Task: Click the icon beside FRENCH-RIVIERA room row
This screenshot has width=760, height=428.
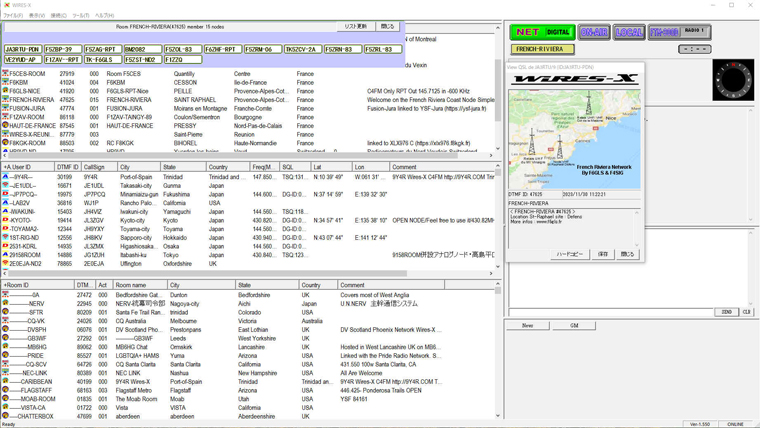Action: click(5, 99)
